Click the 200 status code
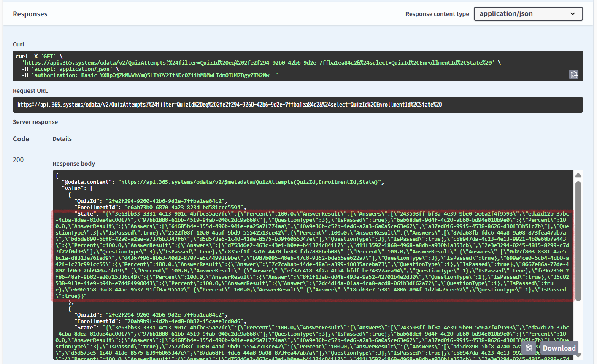597x364 pixels. pyautogui.click(x=18, y=159)
